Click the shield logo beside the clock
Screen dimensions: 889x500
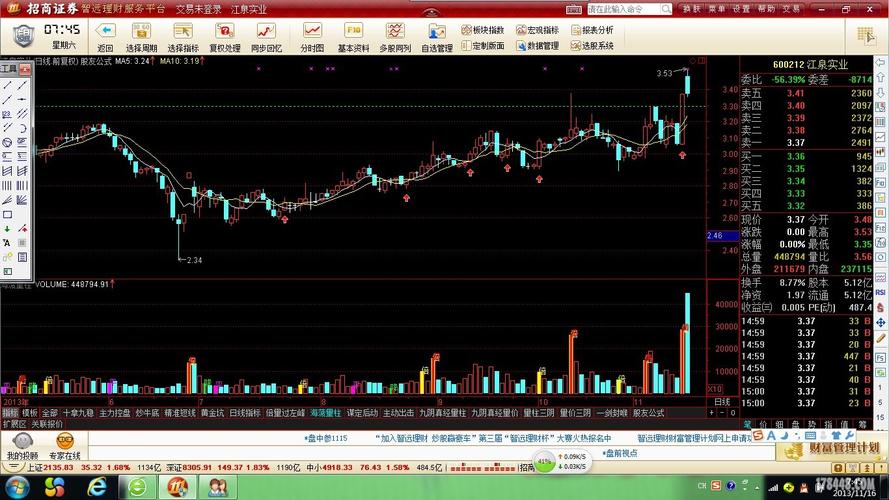[x=24, y=36]
